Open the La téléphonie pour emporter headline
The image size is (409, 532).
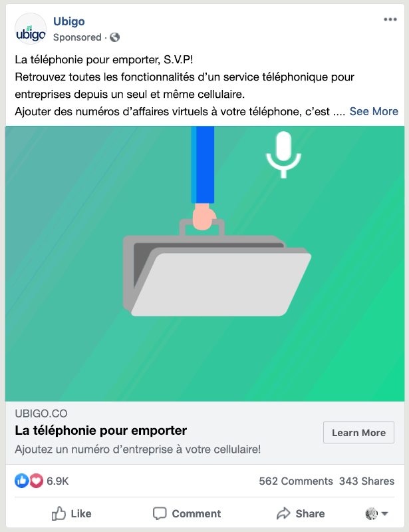100,431
